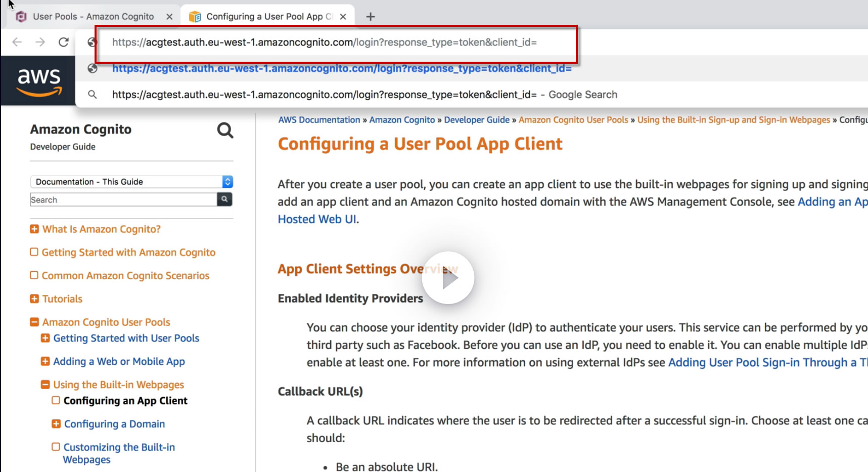Click into the documentation Search field
The height and width of the screenshot is (472, 868).
coord(123,200)
